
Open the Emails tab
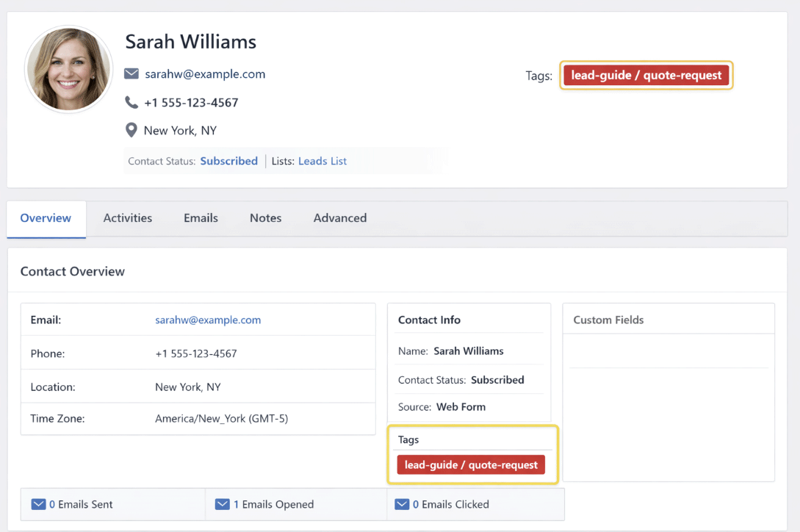(201, 218)
